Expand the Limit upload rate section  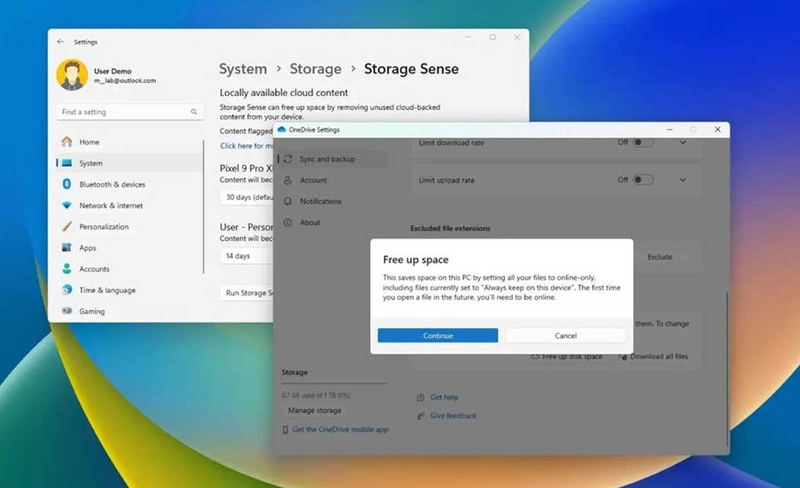pyautogui.click(x=683, y=180)
